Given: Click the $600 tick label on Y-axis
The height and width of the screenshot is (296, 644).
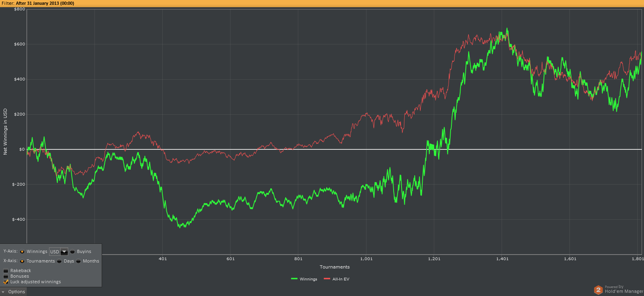Looking at the screenshot, I should point(20,44).
